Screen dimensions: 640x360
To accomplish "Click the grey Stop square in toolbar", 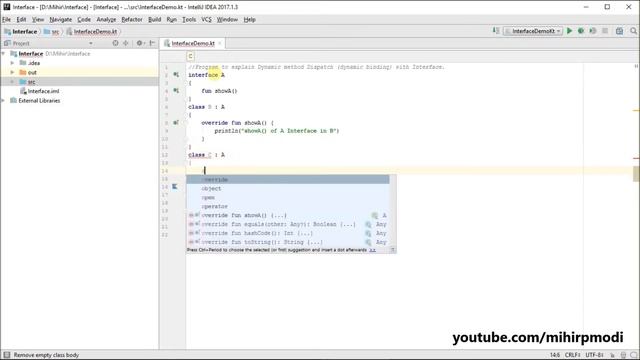I will pyautogui.click(x=605, y=31).
